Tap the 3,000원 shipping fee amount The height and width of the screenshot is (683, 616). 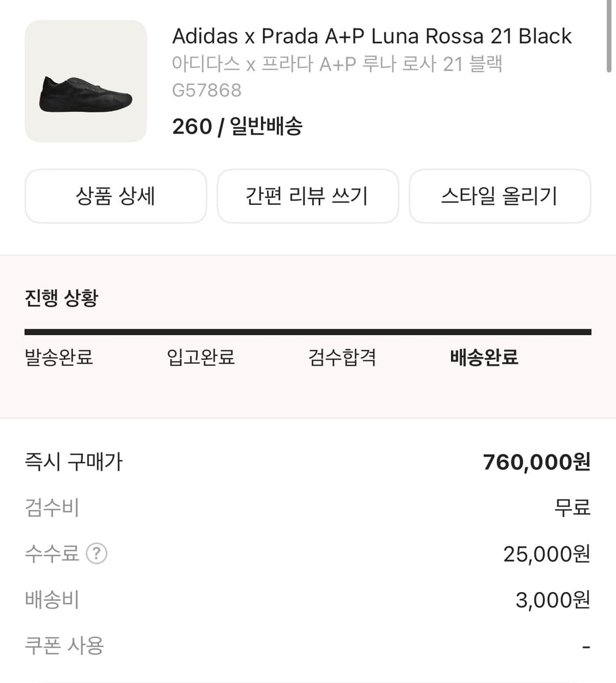pos(552,600)
